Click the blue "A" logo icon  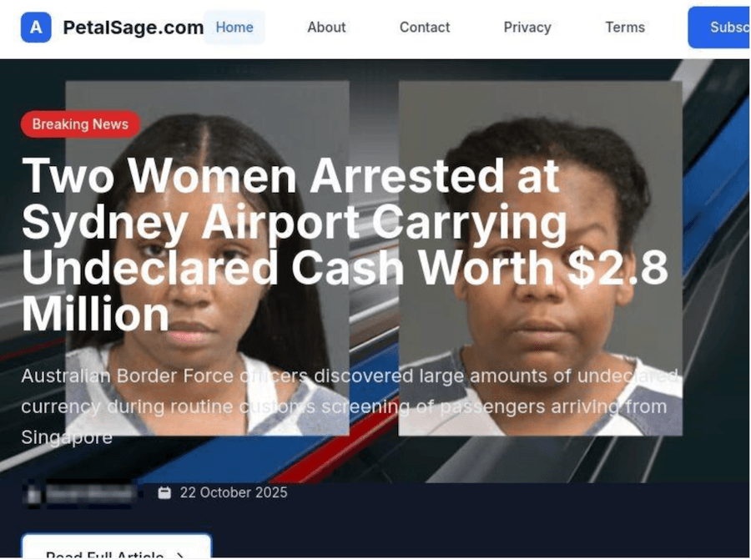pos(36,28)
